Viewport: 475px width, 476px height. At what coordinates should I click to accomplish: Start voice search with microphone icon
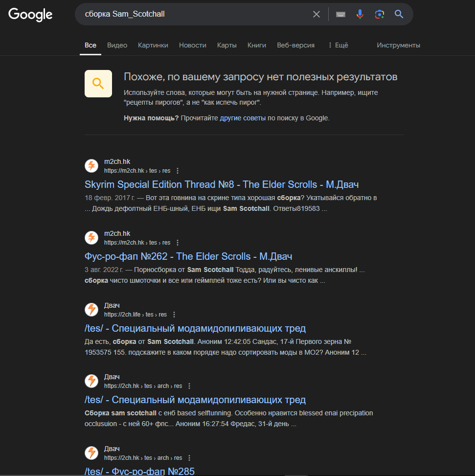click(x=360, y=14)
